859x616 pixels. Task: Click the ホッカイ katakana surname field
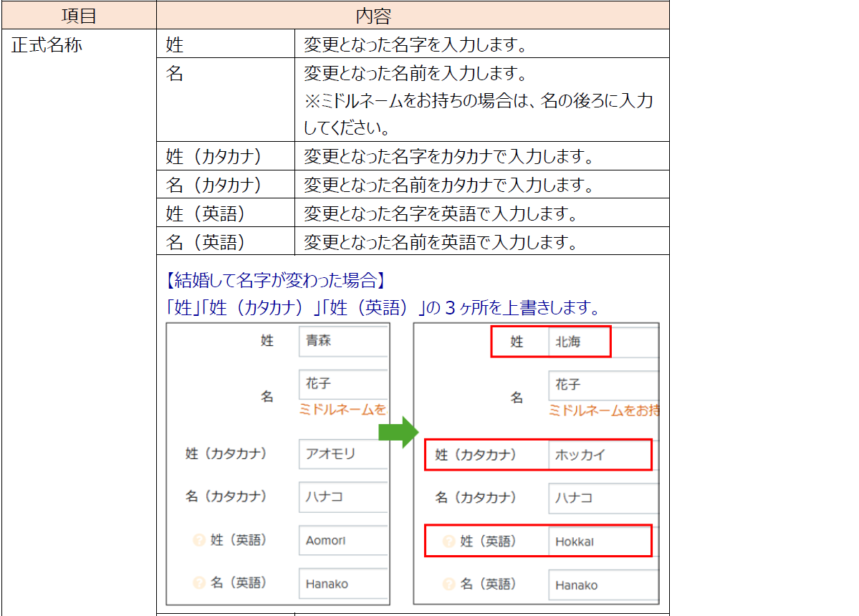coord(603,455)
